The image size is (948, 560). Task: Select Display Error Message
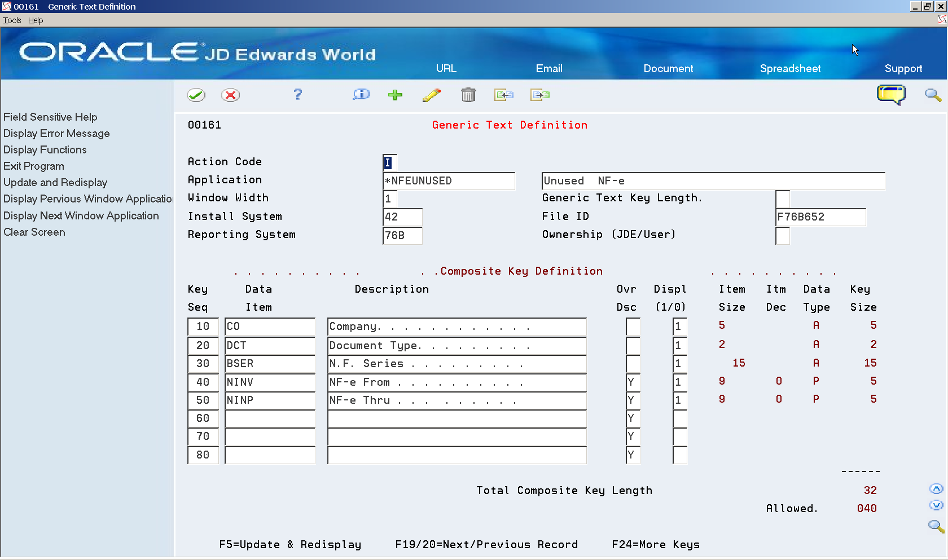coord(56,133)
